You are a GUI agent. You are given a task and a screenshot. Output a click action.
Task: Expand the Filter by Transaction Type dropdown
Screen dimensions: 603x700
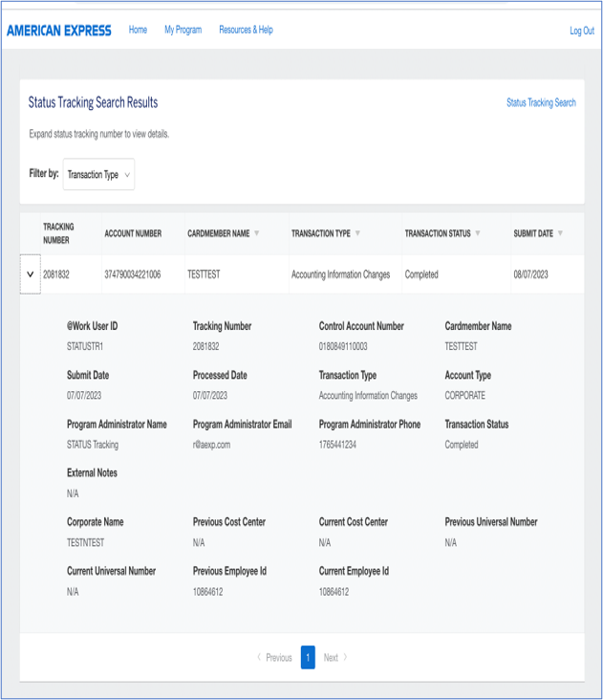[x=99, y=175]
